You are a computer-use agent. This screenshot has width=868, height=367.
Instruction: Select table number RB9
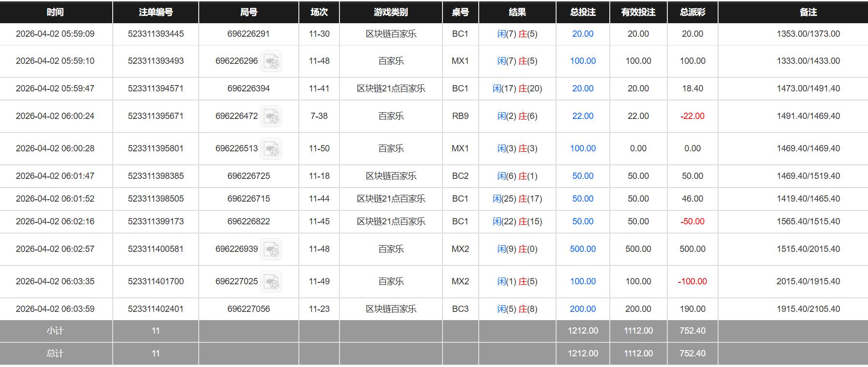[x=460, y=116]
